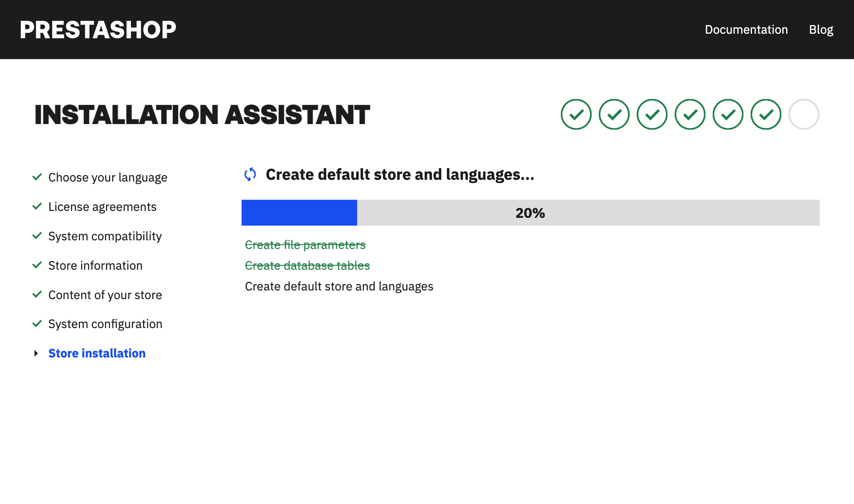Click Create database tables completed item

(x=307, y=265)
